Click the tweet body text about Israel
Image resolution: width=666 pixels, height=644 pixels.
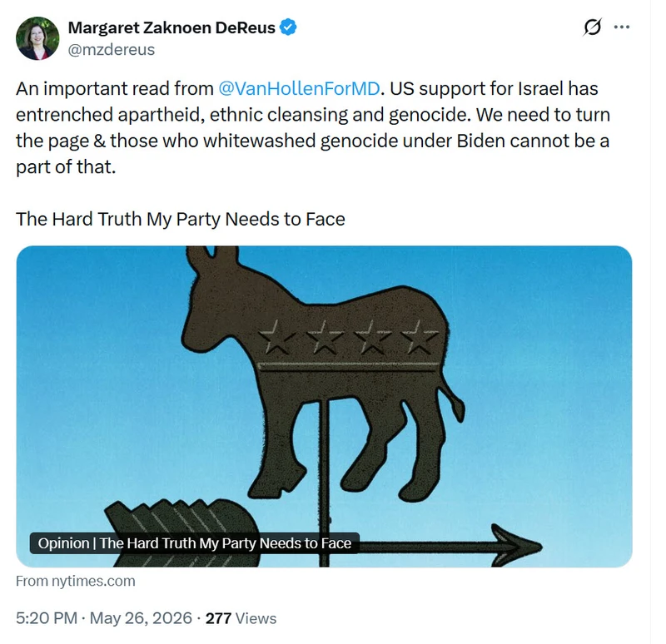[313, 128]
